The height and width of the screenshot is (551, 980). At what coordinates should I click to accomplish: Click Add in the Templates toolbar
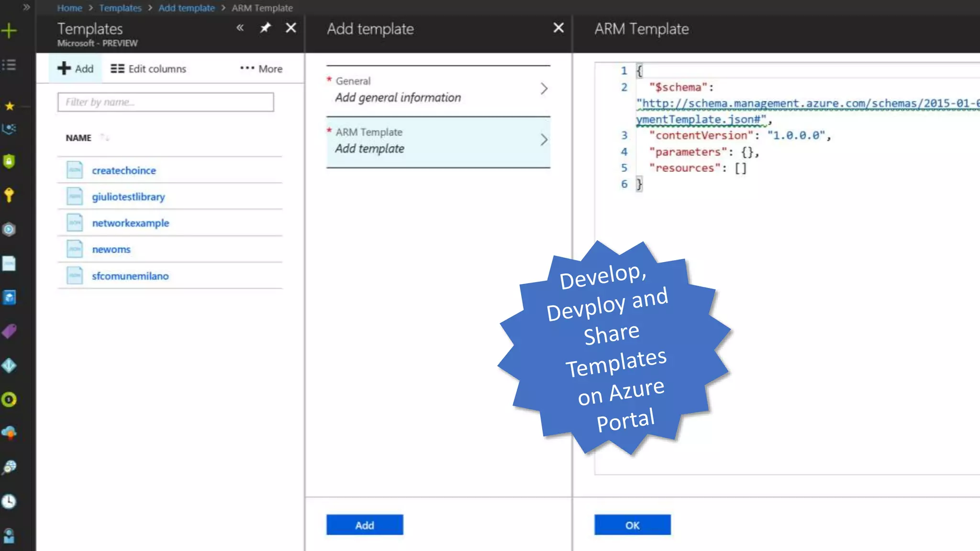tap(76, 69)
